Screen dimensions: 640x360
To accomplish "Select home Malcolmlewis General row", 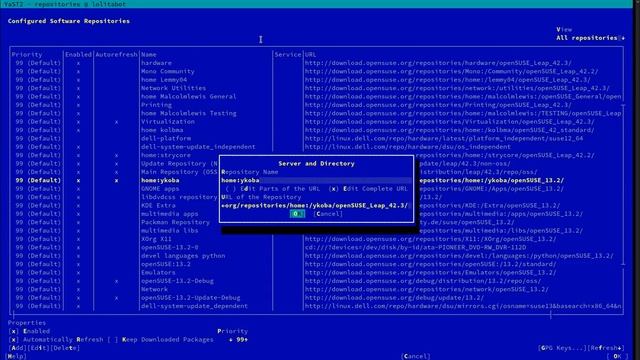I will 316,96.
